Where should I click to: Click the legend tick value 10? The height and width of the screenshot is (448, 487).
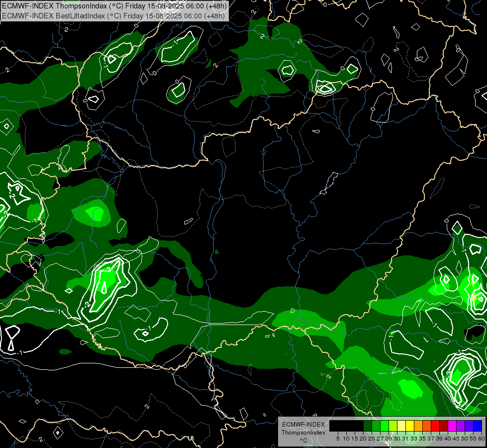pyautogui.click(x=346, y=439)
